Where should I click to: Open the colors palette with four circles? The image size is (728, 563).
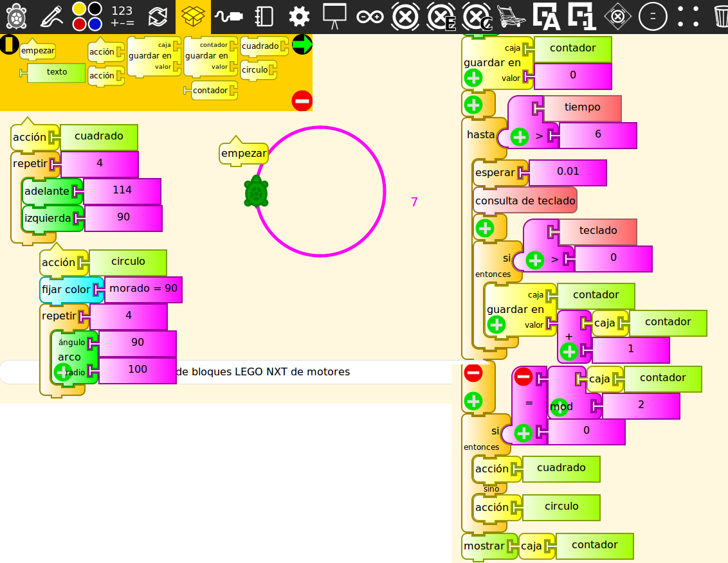pyautogui.click(x=87, y=16)
